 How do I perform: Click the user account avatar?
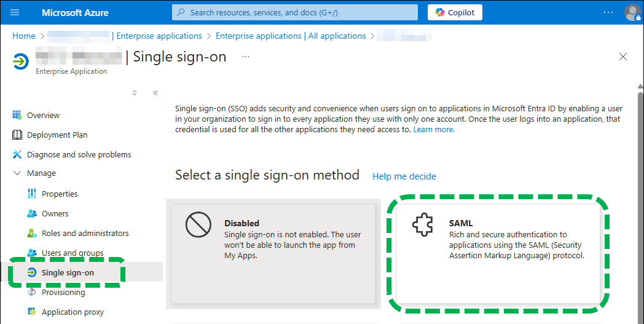tap(632, 12)
